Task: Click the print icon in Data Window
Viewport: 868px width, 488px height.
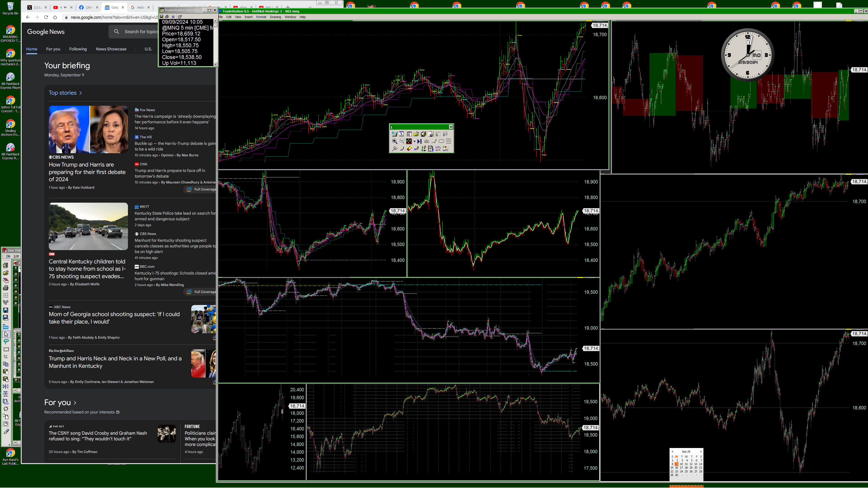Action: [x=167, y=16]
